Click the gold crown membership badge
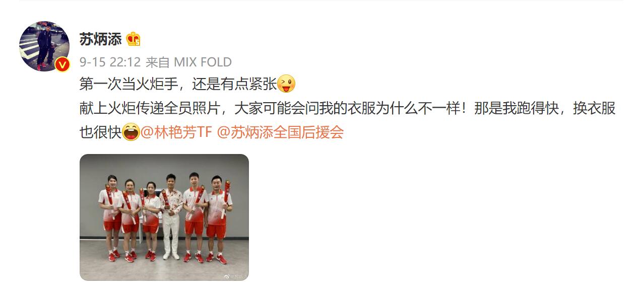Image resolution: width=644 pixels, height=301 pixels. [x=134, y=39]
